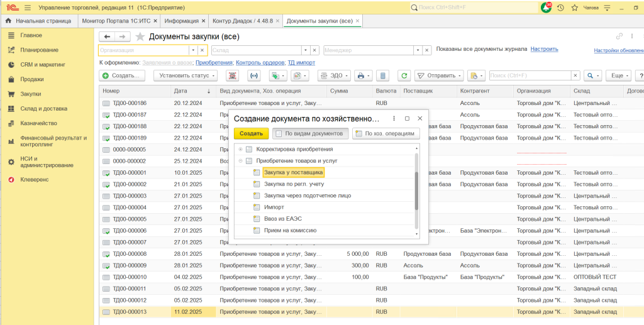This screenshot has width=644, height=325.
Task: Switch to Начальная страница tab
Action: click(x=43, y=21)
